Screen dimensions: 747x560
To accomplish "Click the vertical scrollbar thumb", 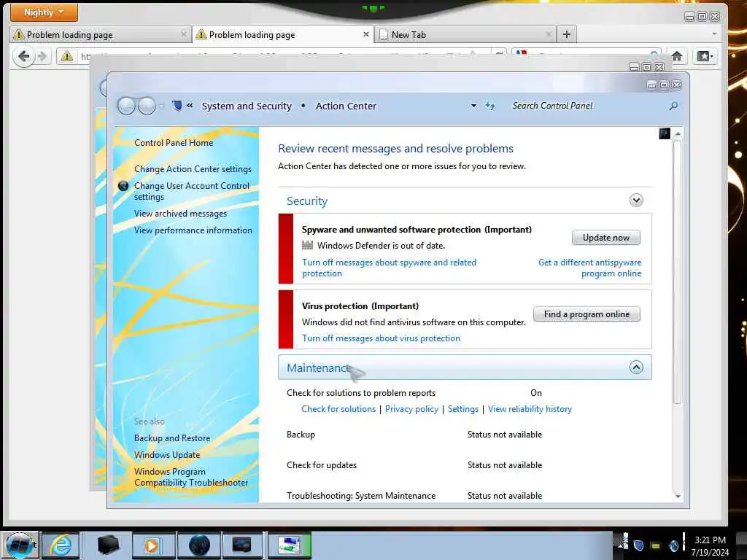I will tap(678, 273).
